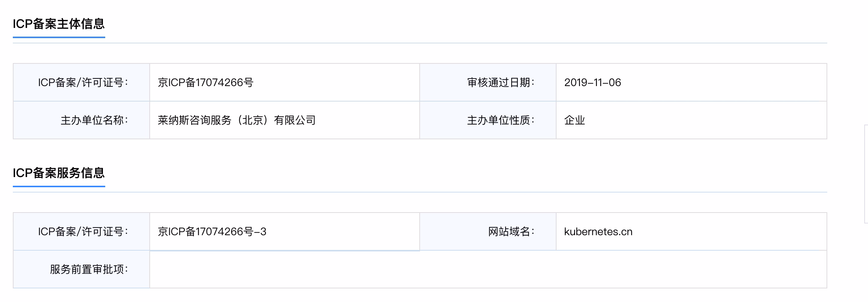Select the ICP备案/许可证号 label in 服务信息 table
Screen dimensions: 868x302
pos(81,231)
